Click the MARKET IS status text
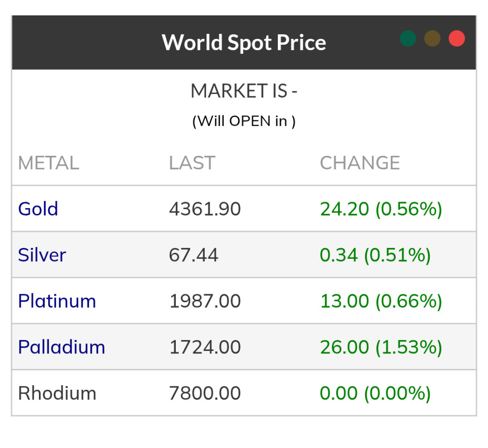Viewport: 488px width, 448px height. [x=244, y=91]
